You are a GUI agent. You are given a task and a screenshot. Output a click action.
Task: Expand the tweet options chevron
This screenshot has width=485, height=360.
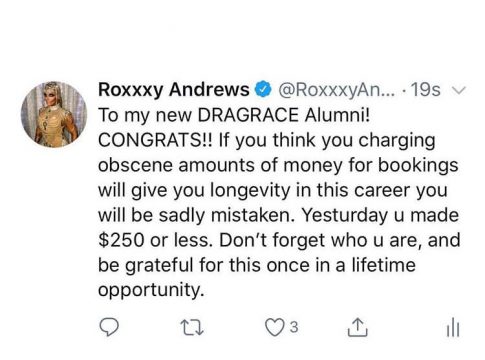tap(459, 90)
